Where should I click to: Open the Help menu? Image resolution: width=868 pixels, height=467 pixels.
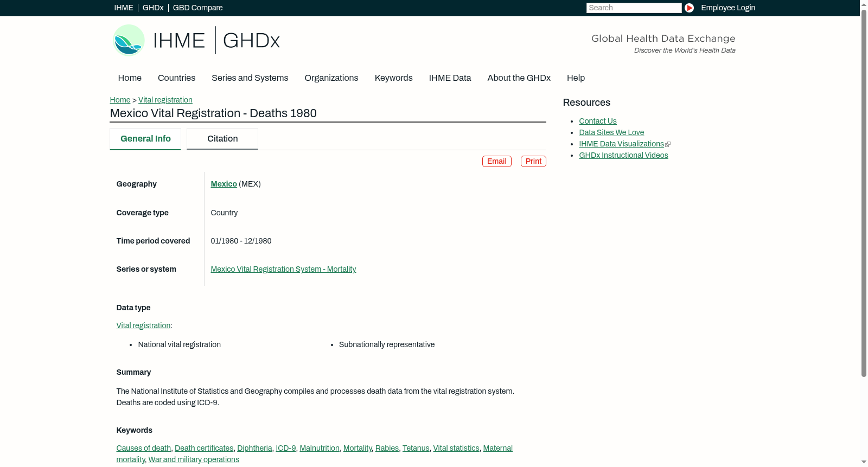(576, 78)
